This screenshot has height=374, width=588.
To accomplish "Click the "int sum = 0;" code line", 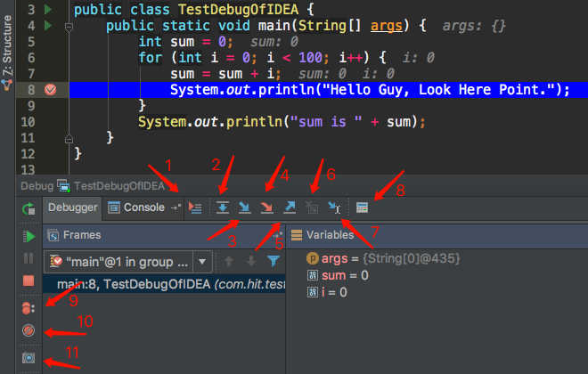I will pos(185,42).
